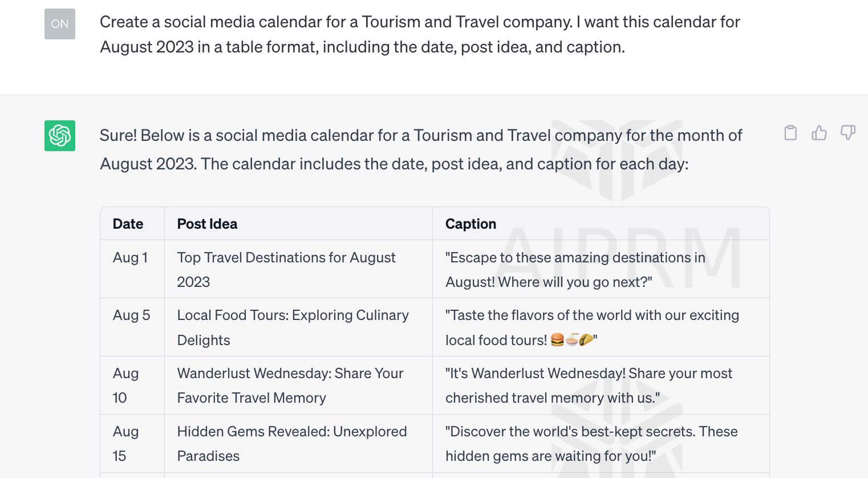The width and height of the screenshot is (868, 478).
Task: Select the Caption column header
Action: point(470,224)
